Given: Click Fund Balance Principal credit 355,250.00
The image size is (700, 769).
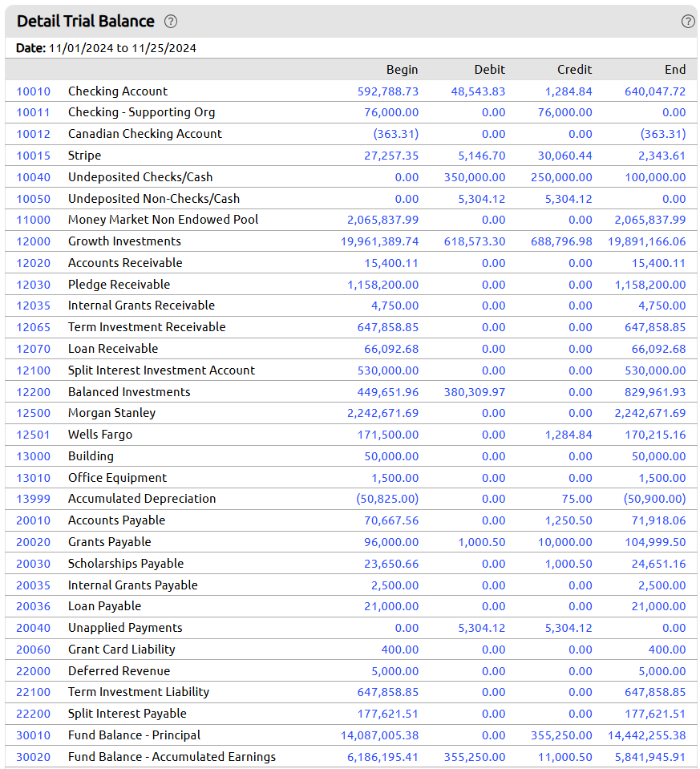Looking at the screenshot, I should 561,735.
